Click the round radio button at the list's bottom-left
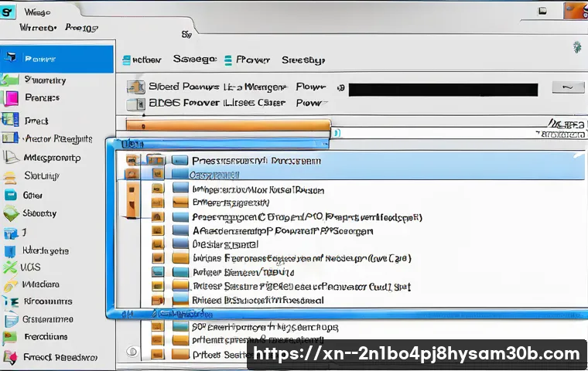Screen dimensions: 588x371 [132, 351]
